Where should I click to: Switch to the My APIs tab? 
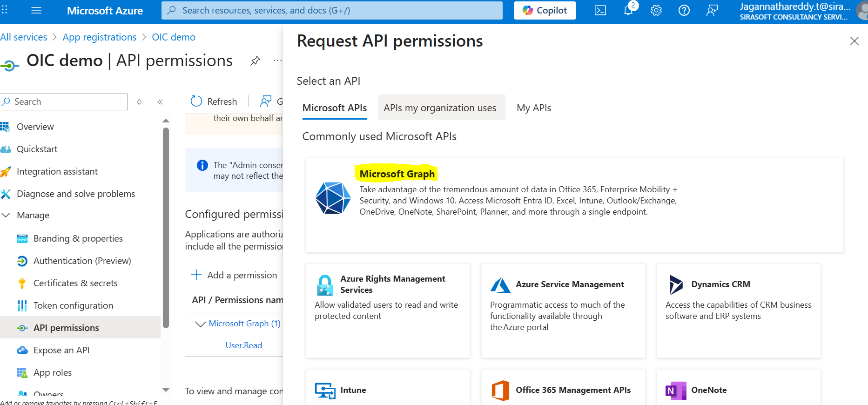534,108
